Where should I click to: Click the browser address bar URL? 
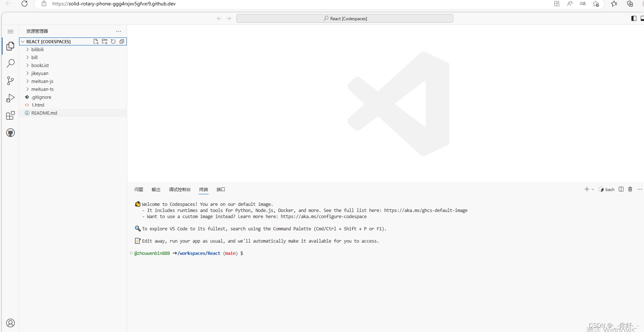click(x=114, y=4)
